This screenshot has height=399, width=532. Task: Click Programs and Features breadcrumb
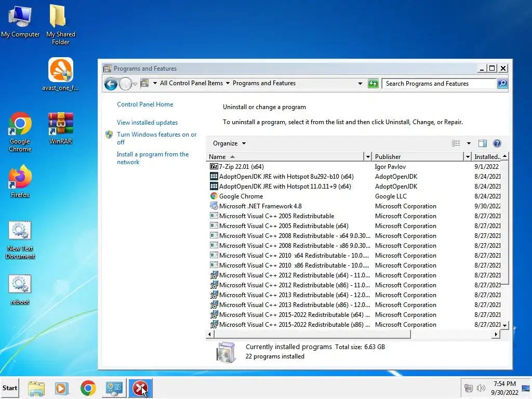tap(264, 83)
